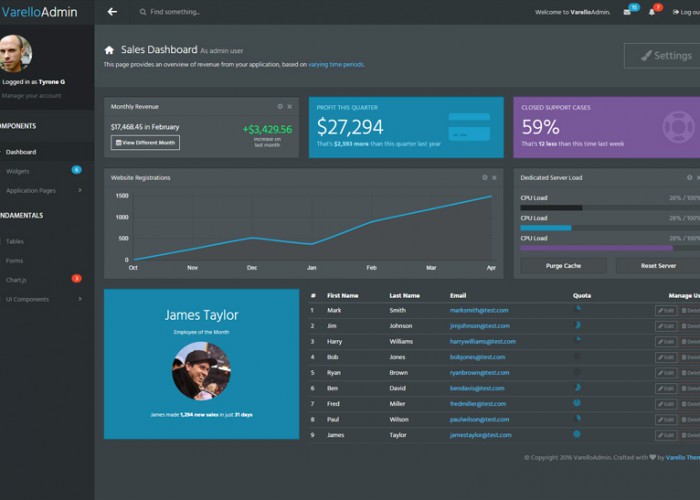Open harrywilliams@test.com email link
700x500 pixels.
[x=483, y=342]
